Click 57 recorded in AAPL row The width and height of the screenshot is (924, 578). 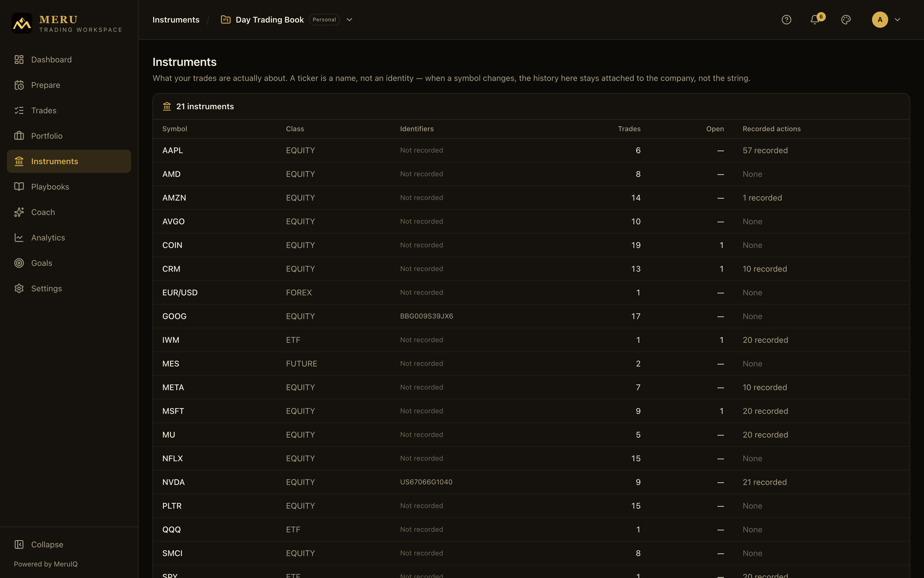tap(765, 150)
